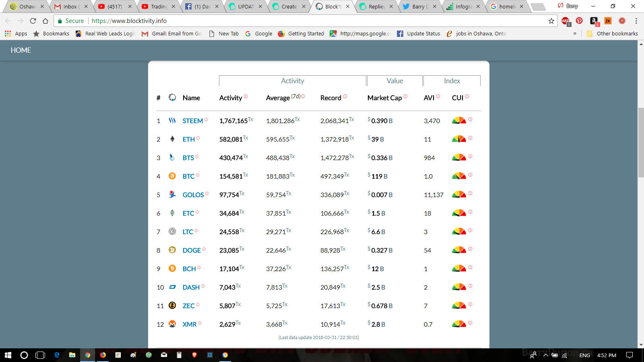The width and height of the screenshot is (644, 362).
Task: Click the last data update timestamp text
Action: (319, 337)
